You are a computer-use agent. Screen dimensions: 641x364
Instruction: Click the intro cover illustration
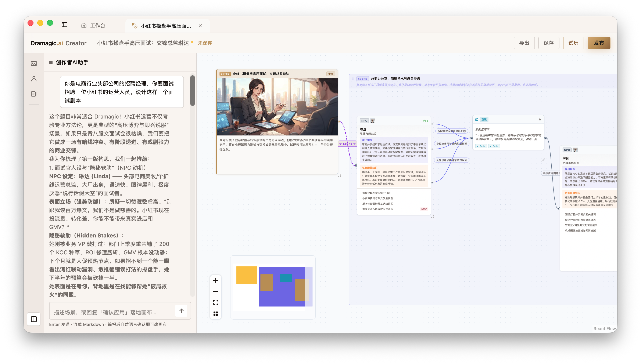[x=277, y=107]
